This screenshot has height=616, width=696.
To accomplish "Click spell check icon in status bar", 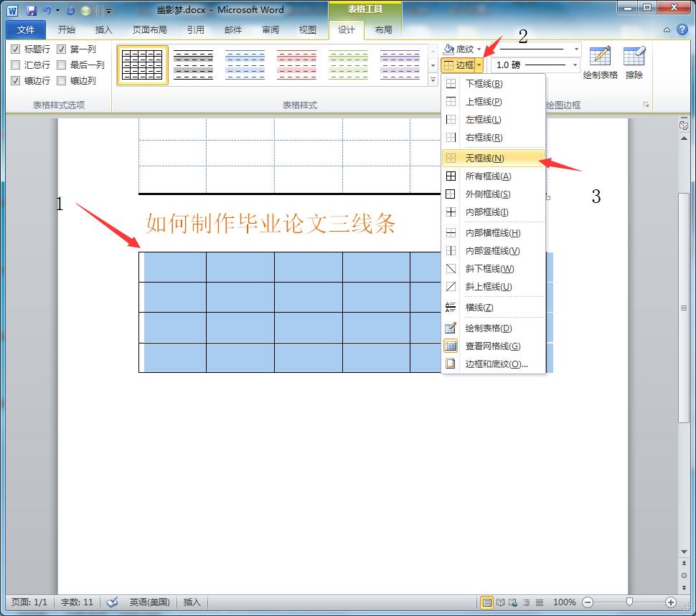I will (x=113, y=602).
